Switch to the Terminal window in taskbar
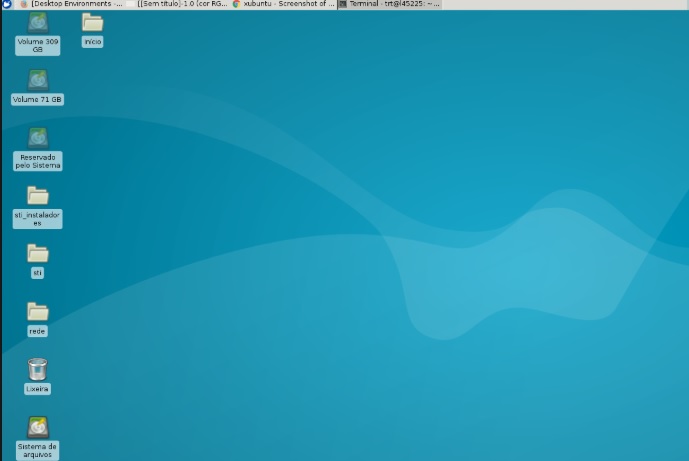This screenshot has height=461, width=689. (x=394, y=4)
